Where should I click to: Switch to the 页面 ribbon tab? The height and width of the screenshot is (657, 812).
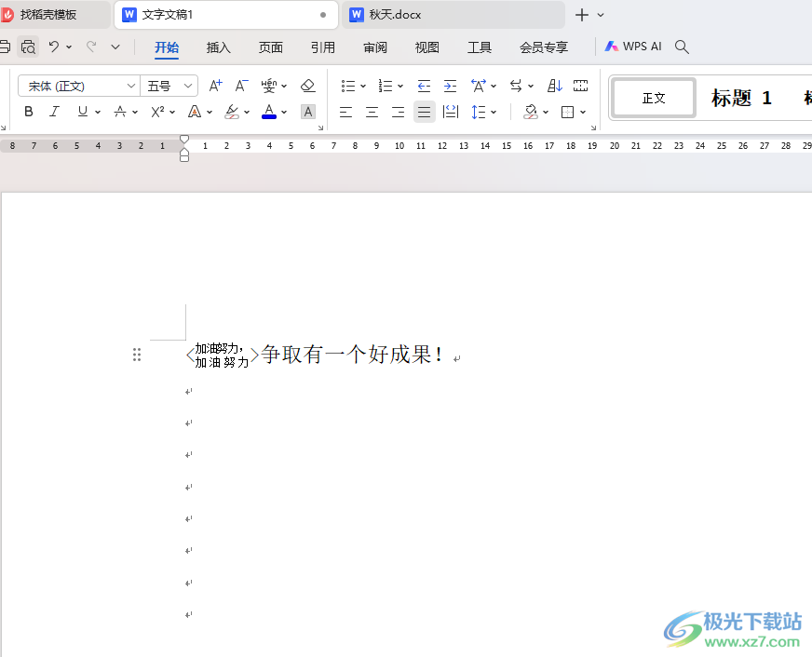(271, 47)
